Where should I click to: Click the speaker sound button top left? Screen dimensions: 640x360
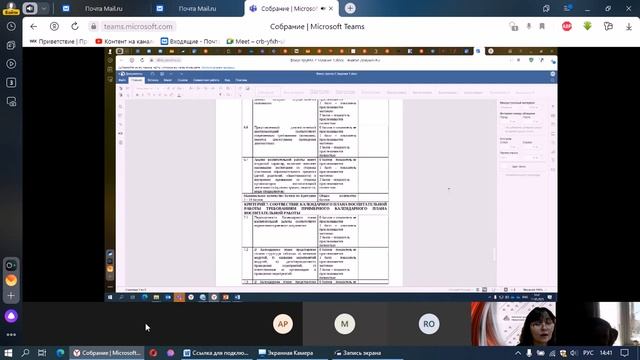point(30,8)
